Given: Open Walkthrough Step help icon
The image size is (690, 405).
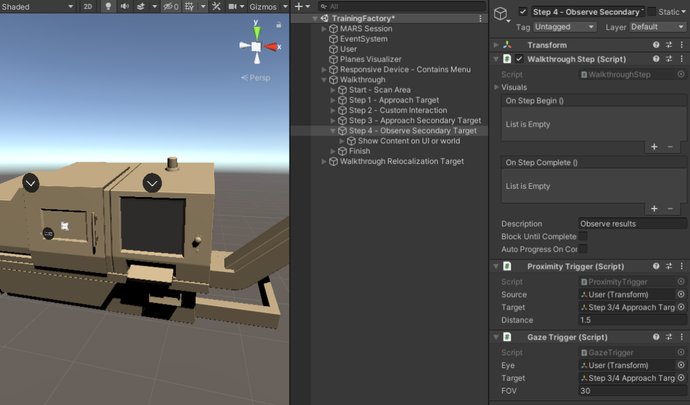Looking at the screenshot, I should point(656,59).
